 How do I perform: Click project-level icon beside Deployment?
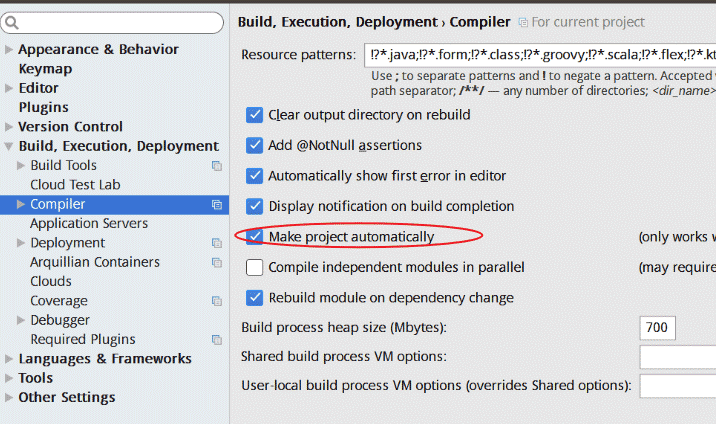pyautogui.click(x=216, y=243)
